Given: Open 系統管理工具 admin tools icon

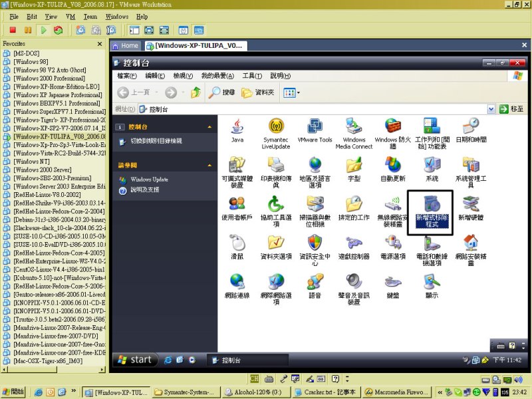Looking at the screenshot, I should (x=471, y=165).
